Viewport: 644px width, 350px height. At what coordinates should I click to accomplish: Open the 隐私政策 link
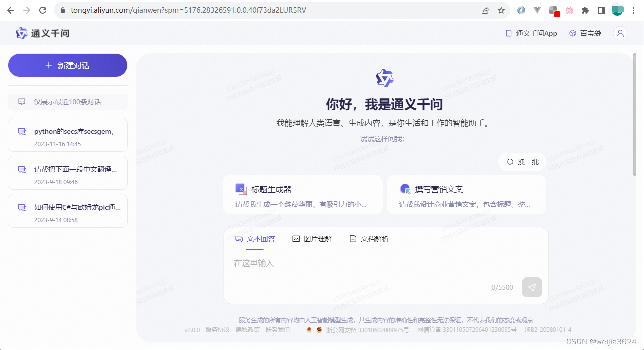coord(248,330)
